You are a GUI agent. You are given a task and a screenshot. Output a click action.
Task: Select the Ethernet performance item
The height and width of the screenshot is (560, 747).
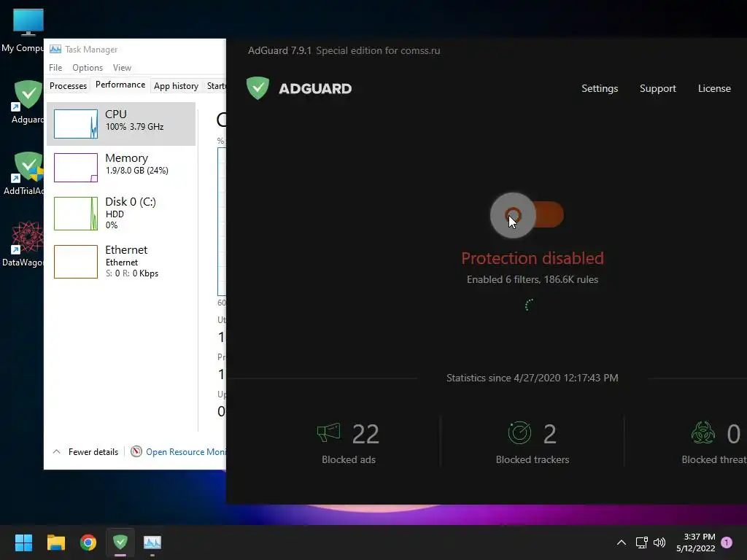(121, 262)
